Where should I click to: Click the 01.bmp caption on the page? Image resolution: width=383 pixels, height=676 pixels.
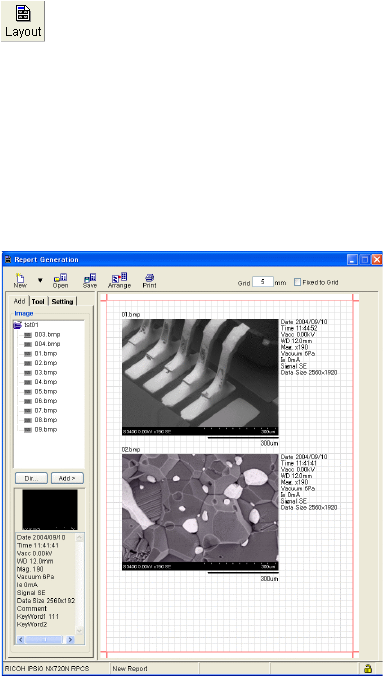tap(131, 315)
